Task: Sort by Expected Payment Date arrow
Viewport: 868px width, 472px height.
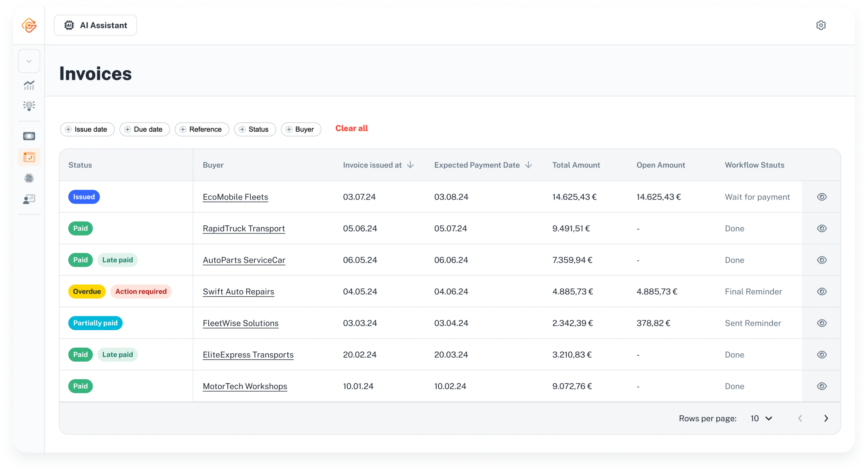Action: [x=528, y=165]
